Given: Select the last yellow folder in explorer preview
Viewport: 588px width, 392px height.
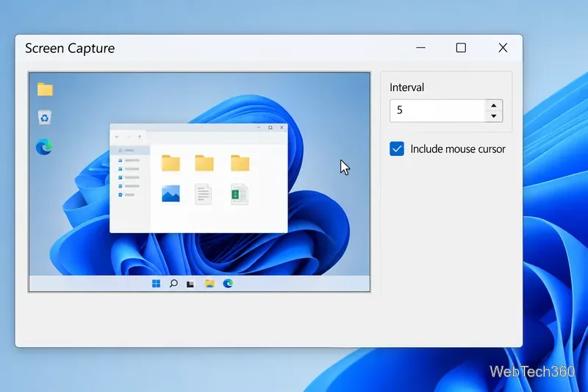Looking at the screenshot, I should click(x=240, y=163).
